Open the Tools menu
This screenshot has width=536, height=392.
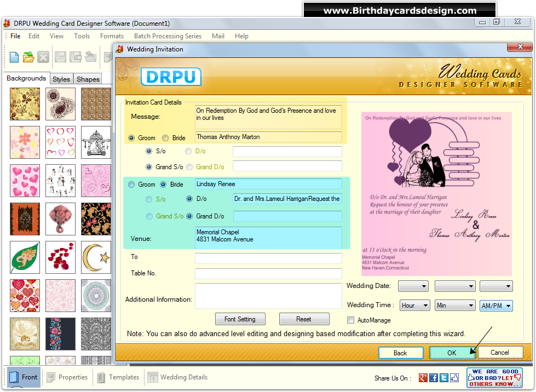click(x=82, y=36)
